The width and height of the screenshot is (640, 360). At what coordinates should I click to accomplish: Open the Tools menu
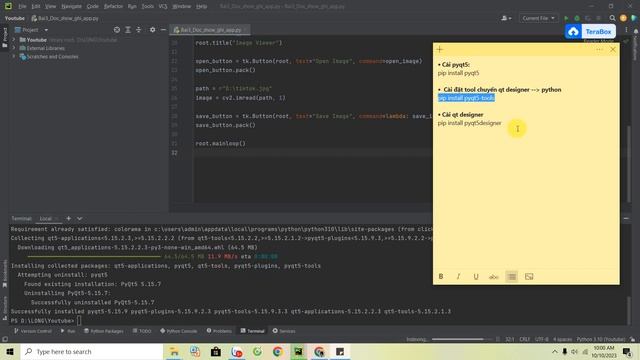(x=148, y=6)
